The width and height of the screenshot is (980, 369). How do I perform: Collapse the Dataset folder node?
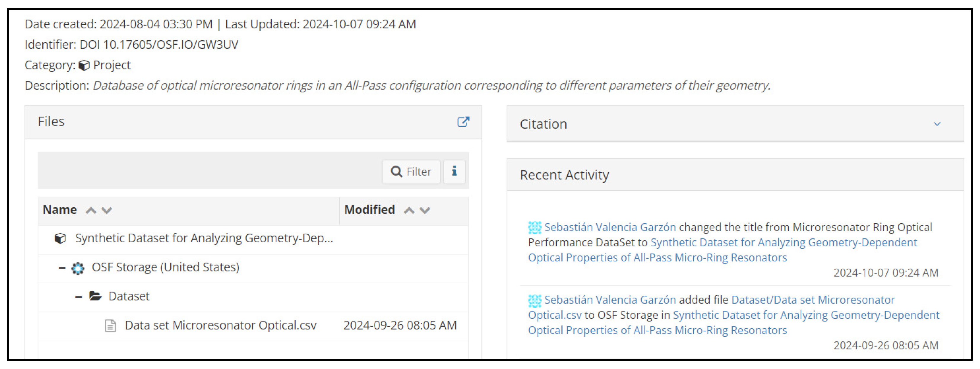point(79,297)
